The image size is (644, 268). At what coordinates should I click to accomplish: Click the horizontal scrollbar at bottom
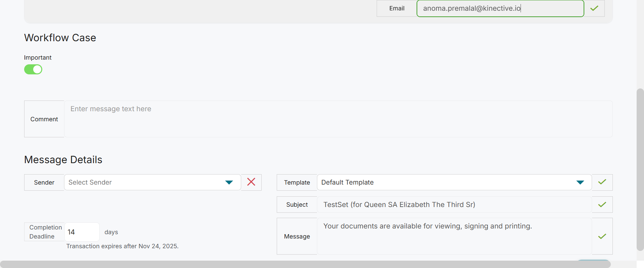305,264
